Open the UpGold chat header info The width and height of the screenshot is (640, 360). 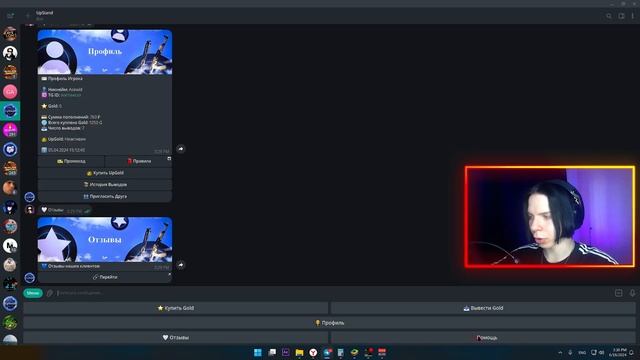coord(44,16)
